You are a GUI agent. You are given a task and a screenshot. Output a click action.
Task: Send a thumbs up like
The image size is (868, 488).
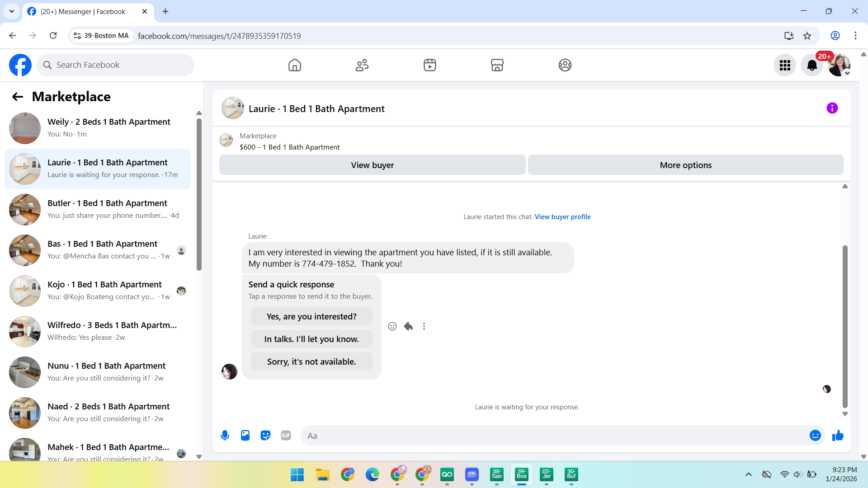[838, 436]
